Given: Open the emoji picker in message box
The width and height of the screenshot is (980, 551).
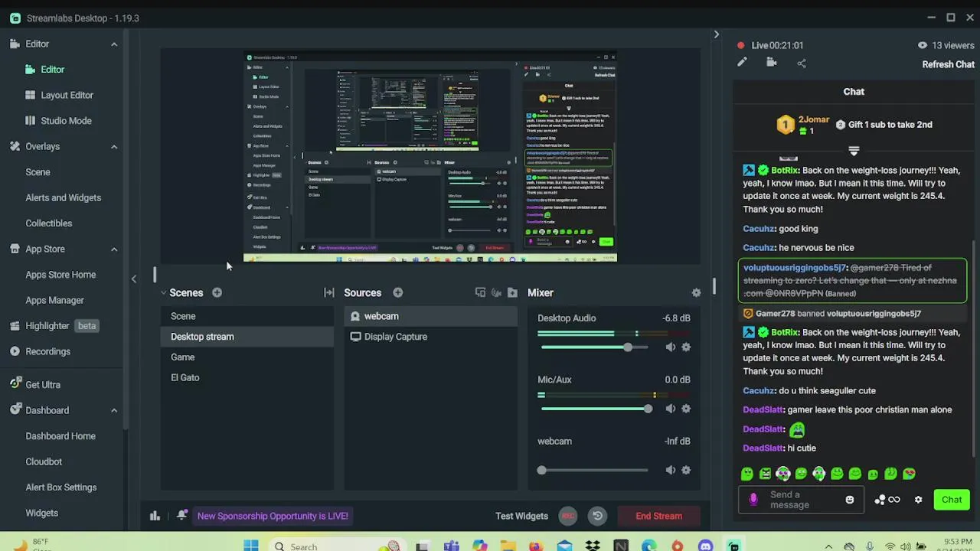Looking at the screenshot, I should click(849, 500).
